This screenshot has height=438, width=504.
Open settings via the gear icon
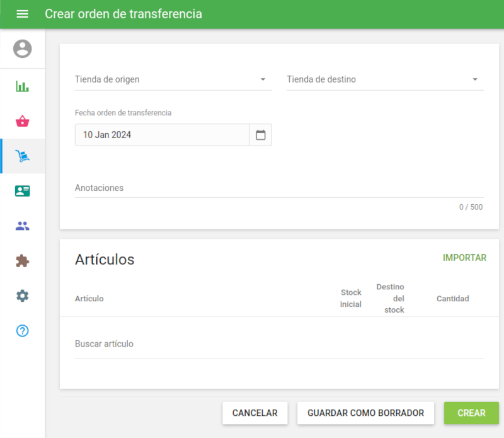tap(23, 296)
